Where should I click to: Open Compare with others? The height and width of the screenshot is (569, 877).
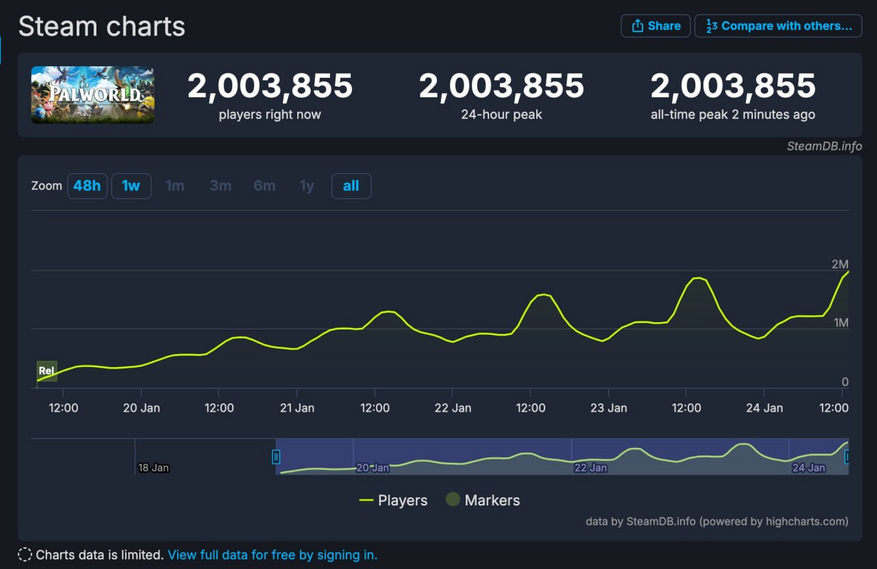pyautogui.click(x=778, y=26)
